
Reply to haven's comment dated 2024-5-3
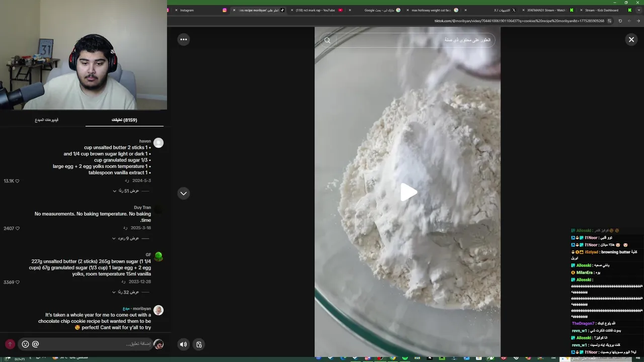[x=127, y=180]
